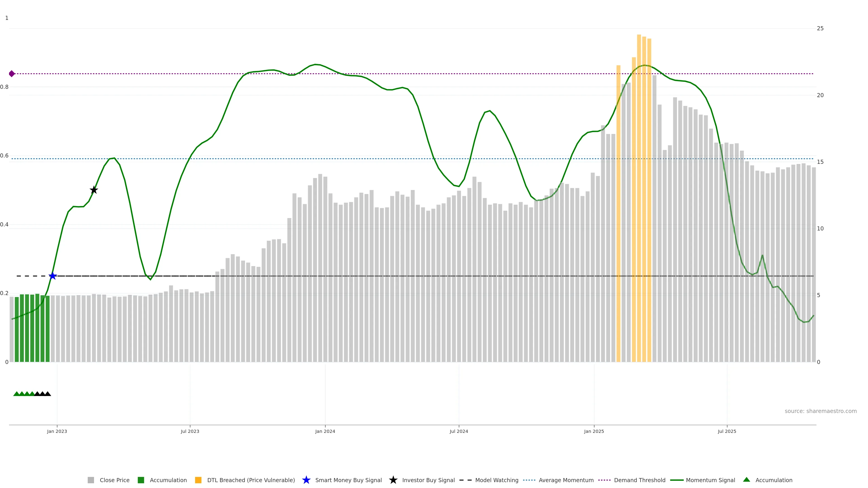Viewport: 868px width, 488px height.
Task: Click the purple diamond Demand Threshold marker
Action: 12,74
